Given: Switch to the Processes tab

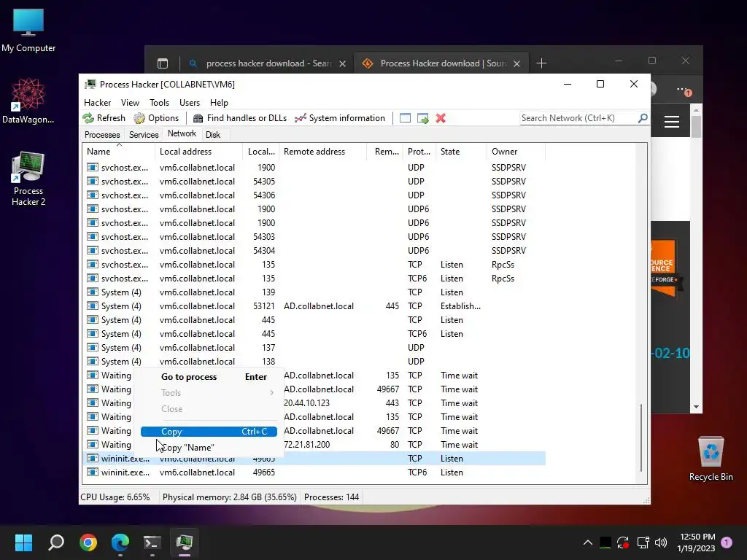Looking at the screenshot, I should [102, 135].
